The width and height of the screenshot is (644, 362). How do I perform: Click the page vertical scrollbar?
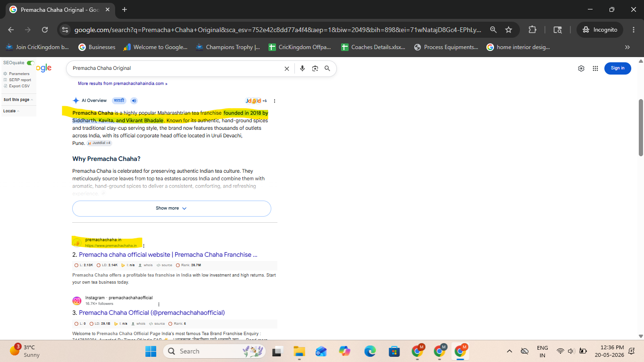[x=641, y=127]
